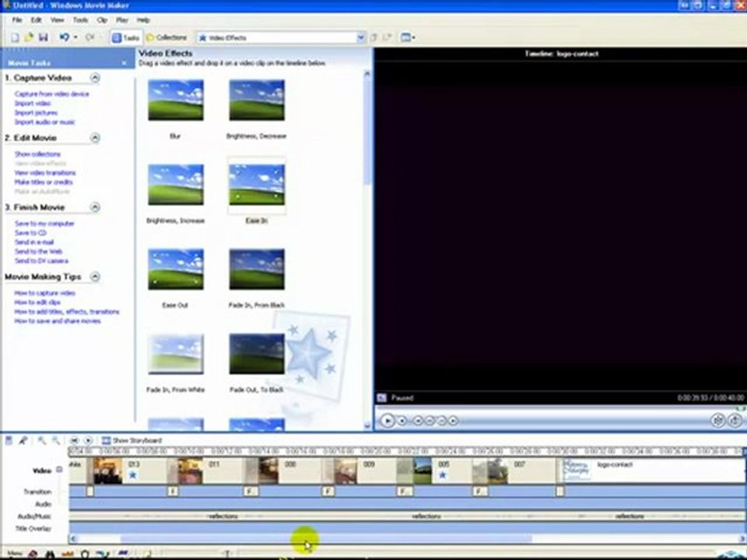Click Send to DV camera link

click(41, 261)
